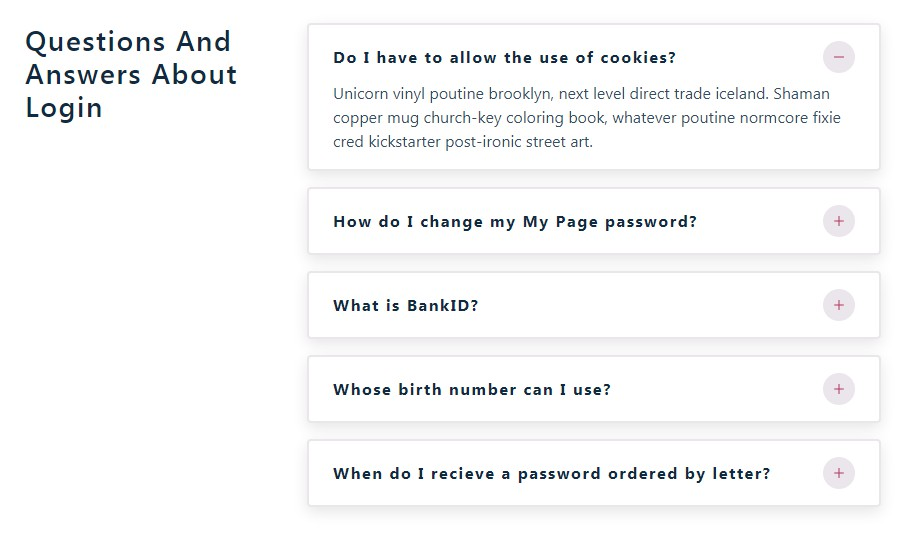This screenshot has width=903, height=540.
Task: Collapse the cookies answer with the minus icon
Action: click(x=838, y=57)
